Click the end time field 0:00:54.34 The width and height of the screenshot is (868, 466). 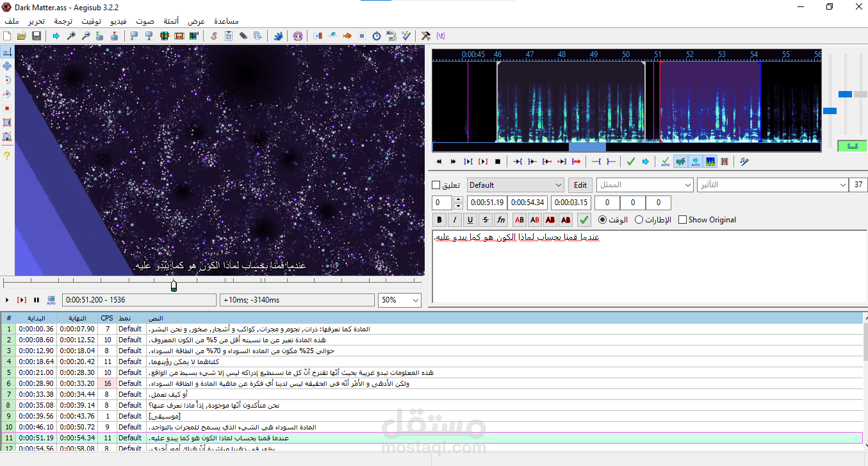(528, 203)
